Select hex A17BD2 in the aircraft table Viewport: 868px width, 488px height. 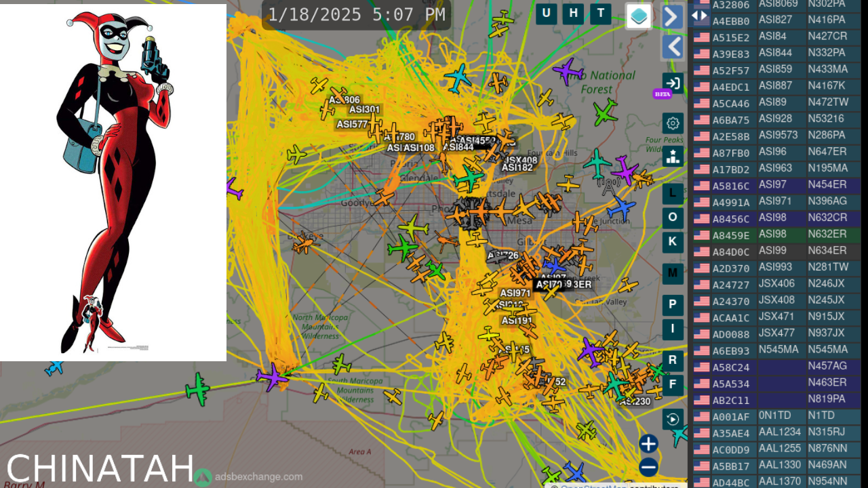(x=731, y=169)
